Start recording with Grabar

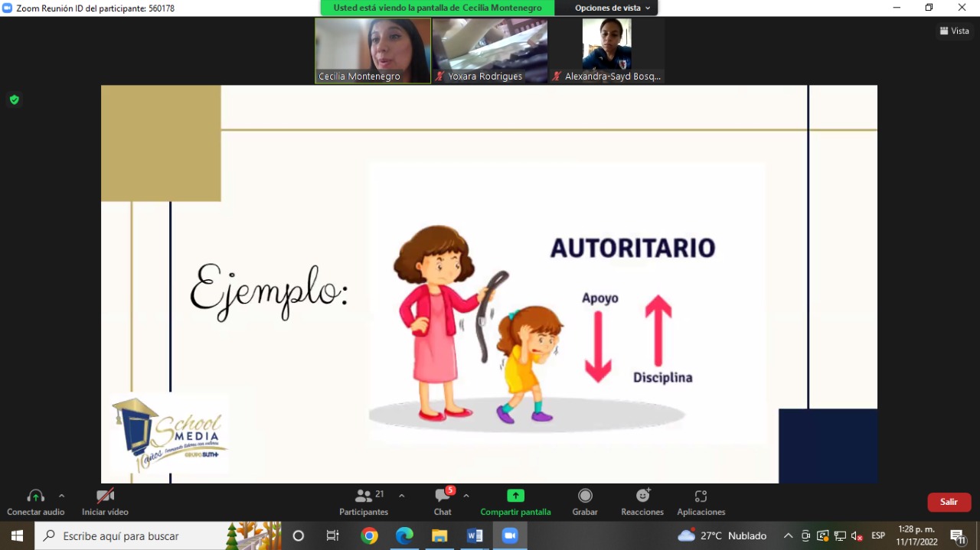(585, 502)
